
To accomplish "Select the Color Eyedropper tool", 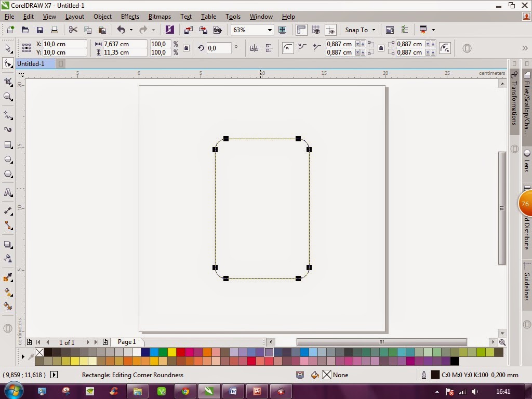I will point(8,277).
